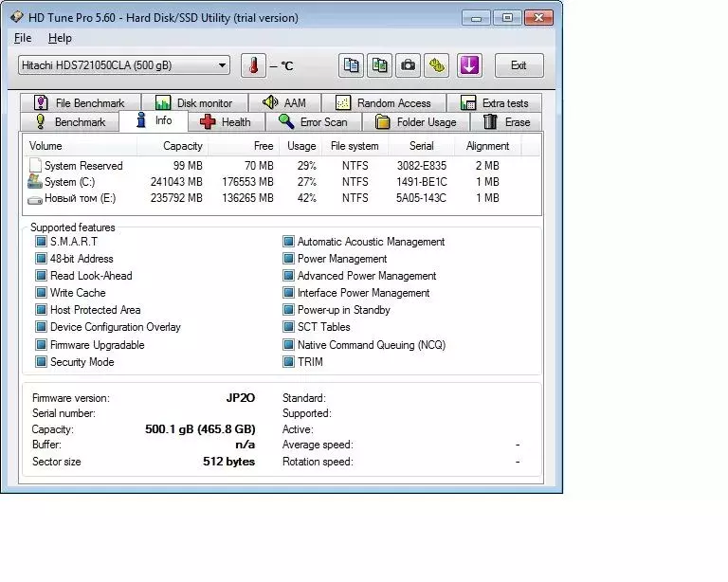Viewport: 728px width, 582px height.
Task: Toggle the Device Configuration Overlay checkbox
Action: click(x=42, y=327)
